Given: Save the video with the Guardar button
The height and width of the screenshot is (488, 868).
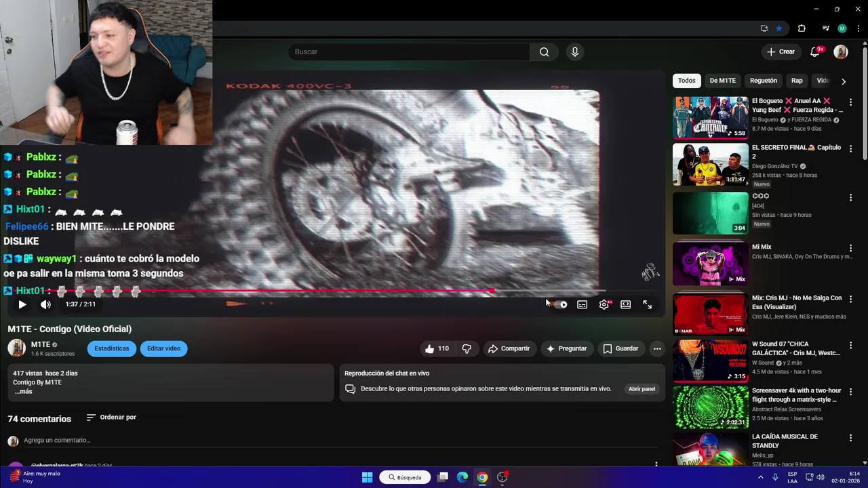Looking at the screenshot, I should [x=620, y=348].
